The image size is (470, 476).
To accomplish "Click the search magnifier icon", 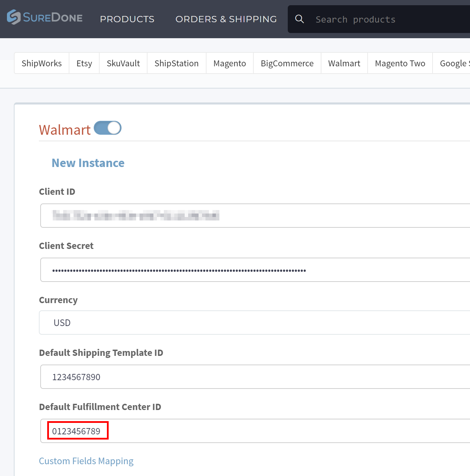I will [299, 19].
